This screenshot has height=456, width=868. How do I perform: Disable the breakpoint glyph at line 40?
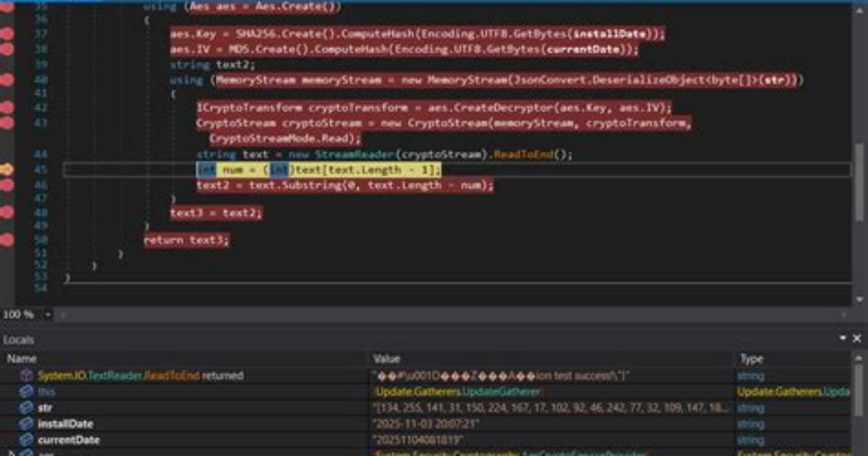pos(6,81)
